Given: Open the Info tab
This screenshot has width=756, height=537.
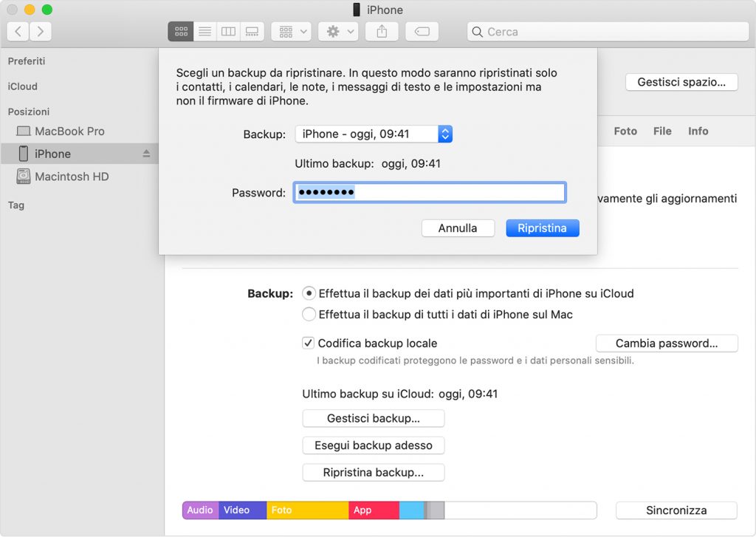Looking at the screenshot, I should (698, 131).
